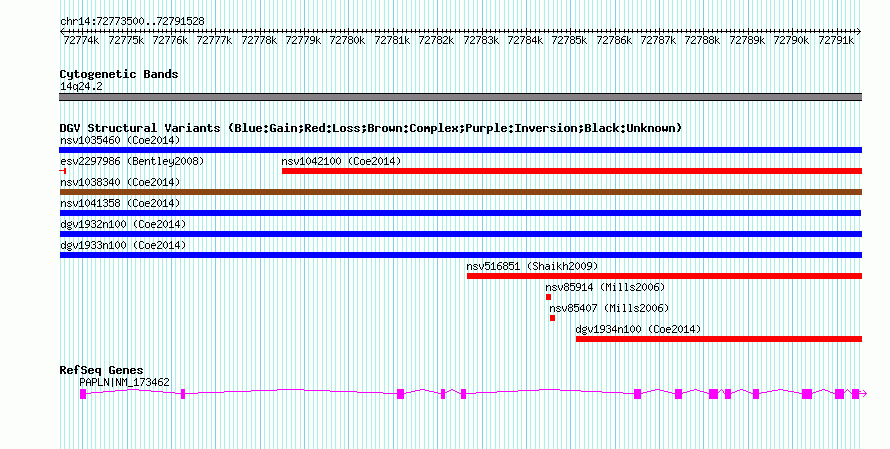890x449 pixels.
Task: Select the blue nsv1041358 gain bar
Action: tap(460, 213)
